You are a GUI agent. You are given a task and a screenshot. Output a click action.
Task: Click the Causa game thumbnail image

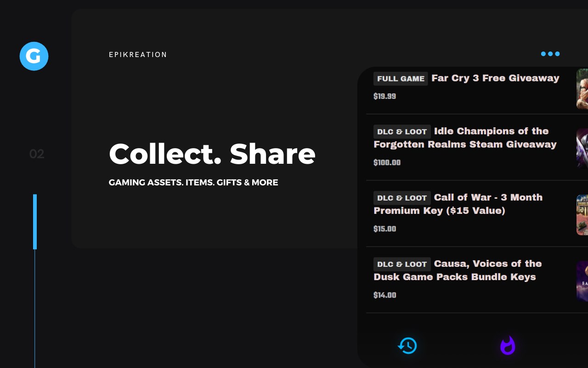pos(582,281)
